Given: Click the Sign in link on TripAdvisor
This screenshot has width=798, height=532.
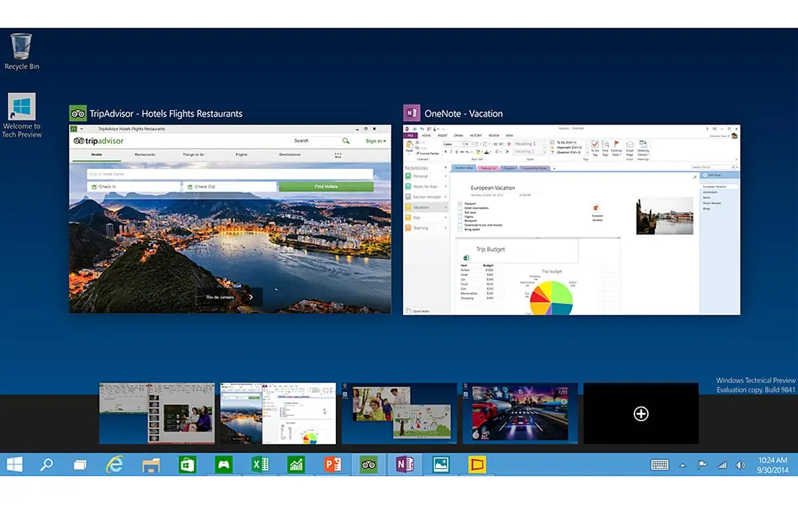Looking at the screenshot, I should click(374, 140).
